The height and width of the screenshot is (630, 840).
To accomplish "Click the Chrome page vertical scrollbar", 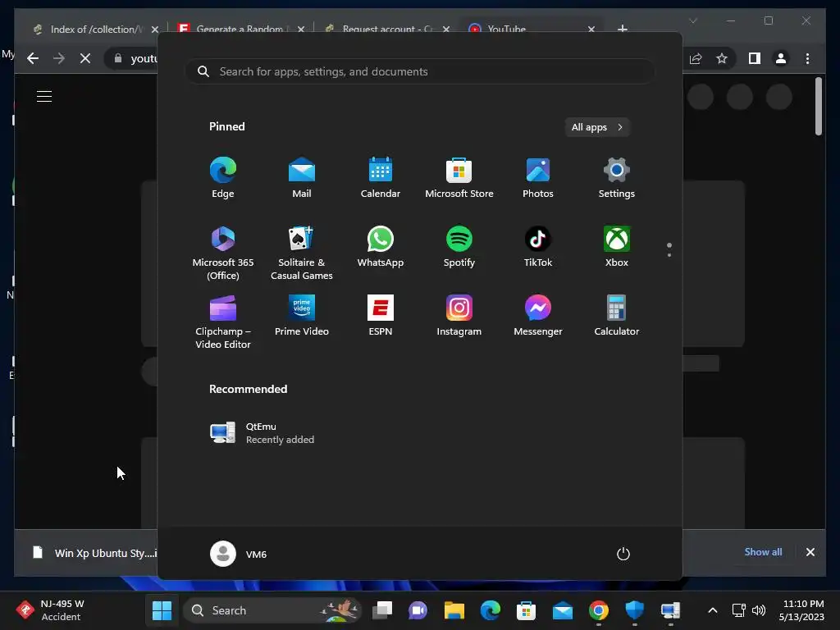I will click(818, 106).
